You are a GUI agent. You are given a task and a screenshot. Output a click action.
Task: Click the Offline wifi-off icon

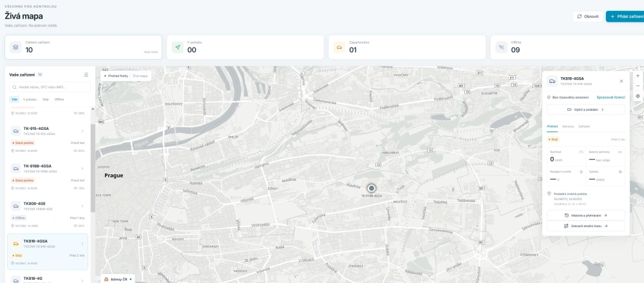501,47
